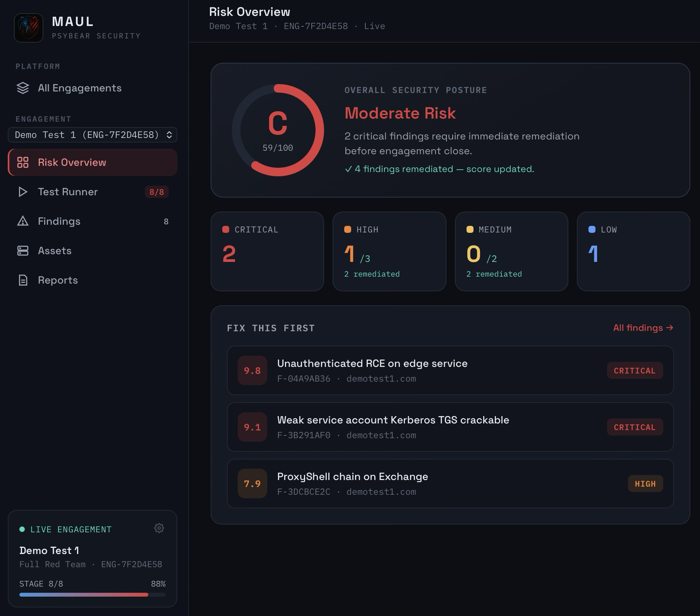Image resolution: width=700 pixels, height=616 pixels.
Task: Open the Medium findings card
Action: [511, 251]
